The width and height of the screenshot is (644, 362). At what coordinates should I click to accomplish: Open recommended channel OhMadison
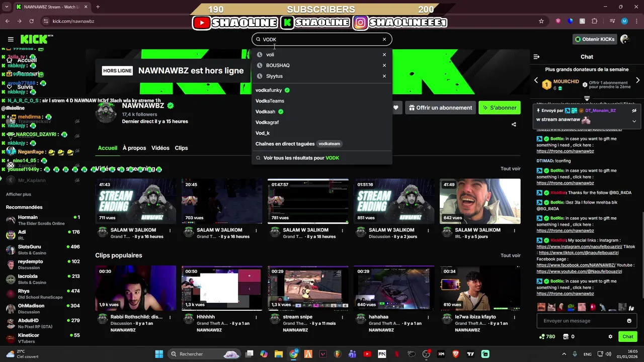coord(43,309)
